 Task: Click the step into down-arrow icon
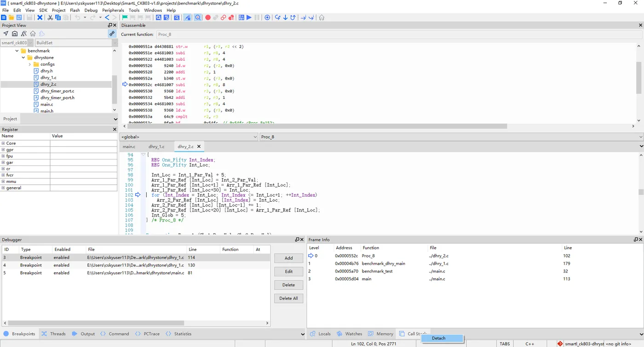pos(285,17)
